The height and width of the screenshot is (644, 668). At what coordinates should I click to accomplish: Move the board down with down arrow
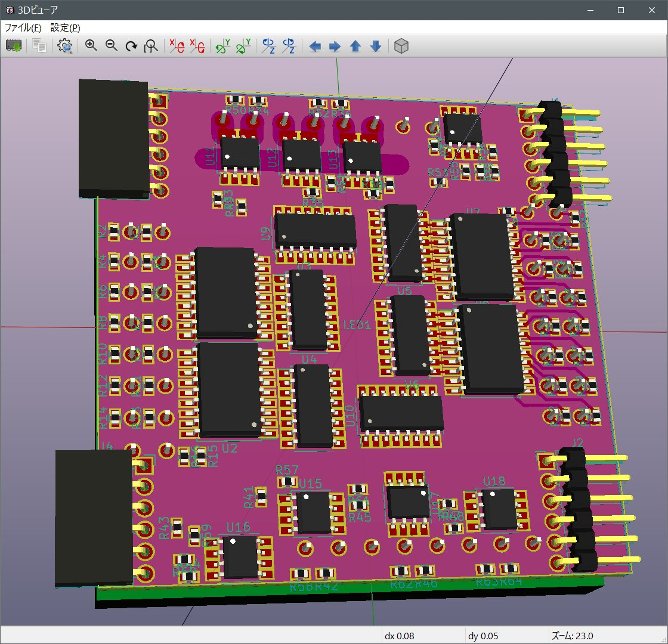point(376,46)
